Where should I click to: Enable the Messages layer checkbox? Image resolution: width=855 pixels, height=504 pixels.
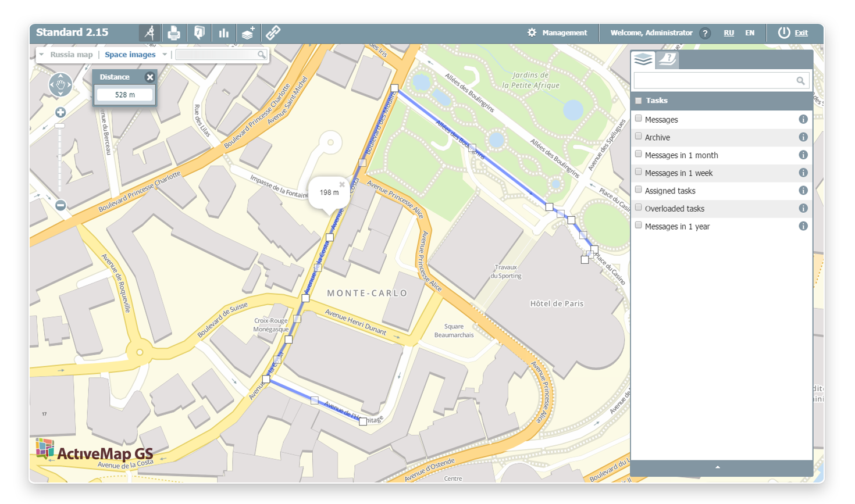(639, 119)
